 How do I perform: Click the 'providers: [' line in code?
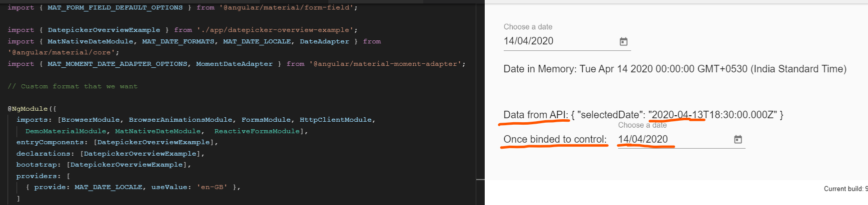pos(43,176)
